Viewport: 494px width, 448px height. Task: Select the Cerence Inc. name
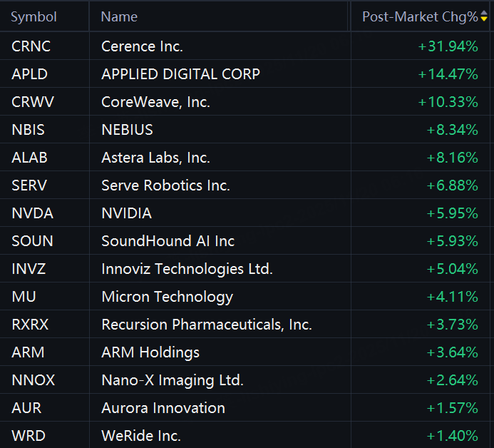(143, 46)
